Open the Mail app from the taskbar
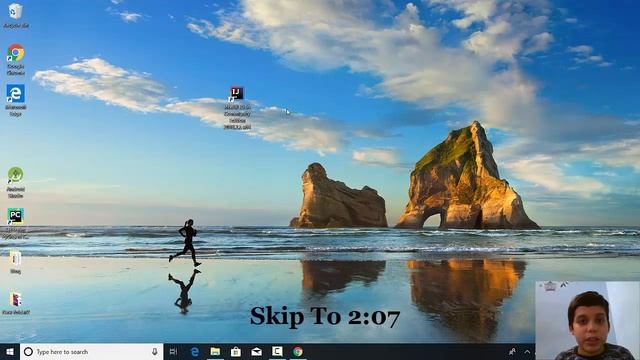The height and width of the screenshot is (360, 640). tap(256, 351)
